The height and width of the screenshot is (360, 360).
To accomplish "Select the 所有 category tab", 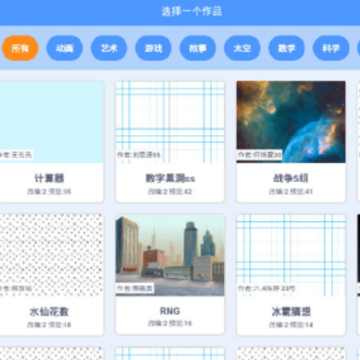I will 20,48.
